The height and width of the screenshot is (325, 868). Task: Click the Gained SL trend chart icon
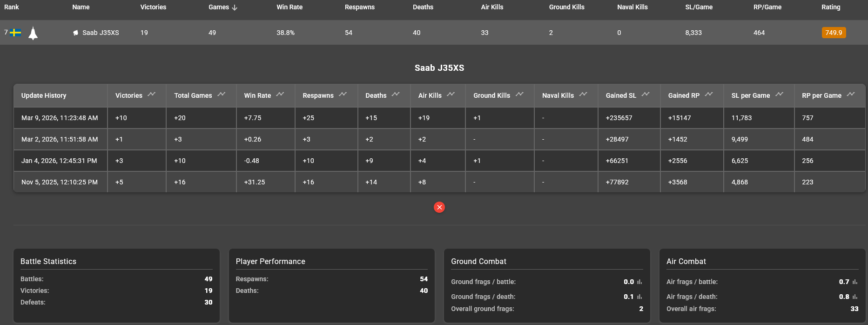645,95
